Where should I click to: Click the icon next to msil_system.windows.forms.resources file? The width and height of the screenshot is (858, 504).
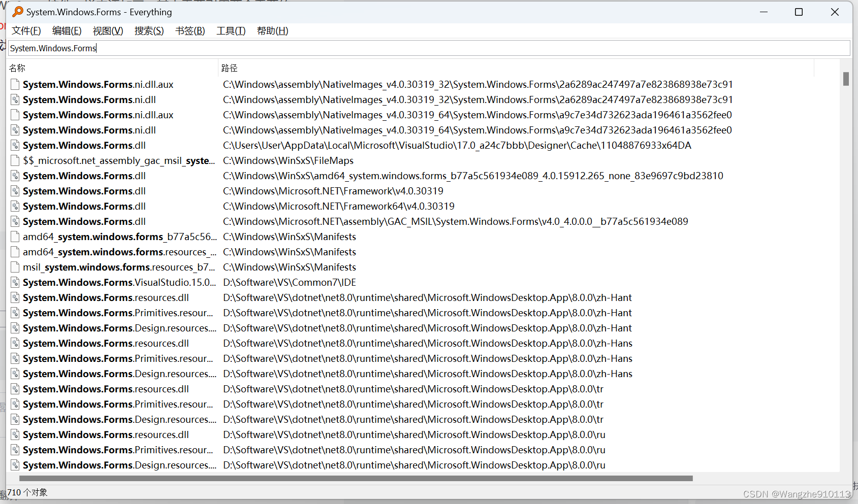tap(15, 267)
